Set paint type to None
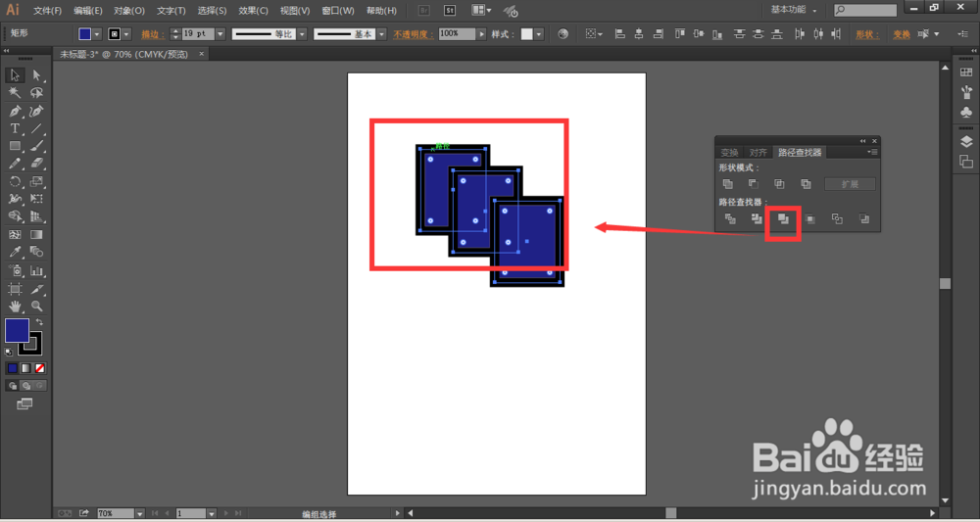Viewport: 980px width, 522px height. coord(39,368)
